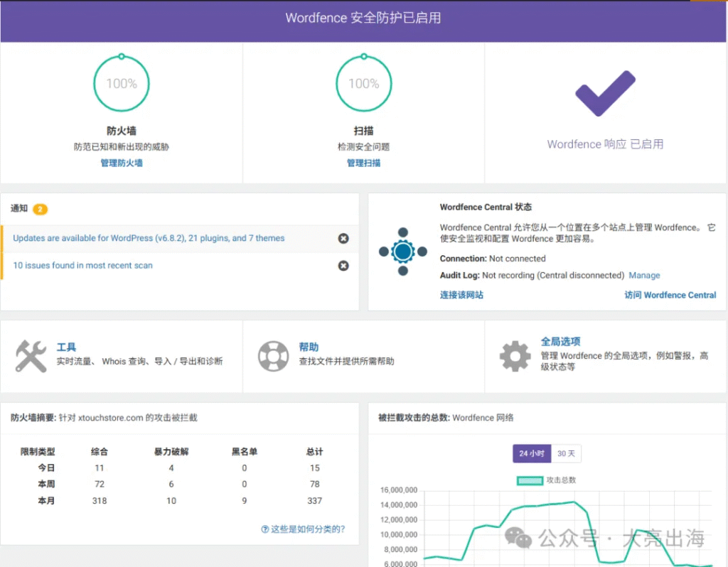Click the monthly total value 337
Screen dimensions: 728x567
(314, 501)
